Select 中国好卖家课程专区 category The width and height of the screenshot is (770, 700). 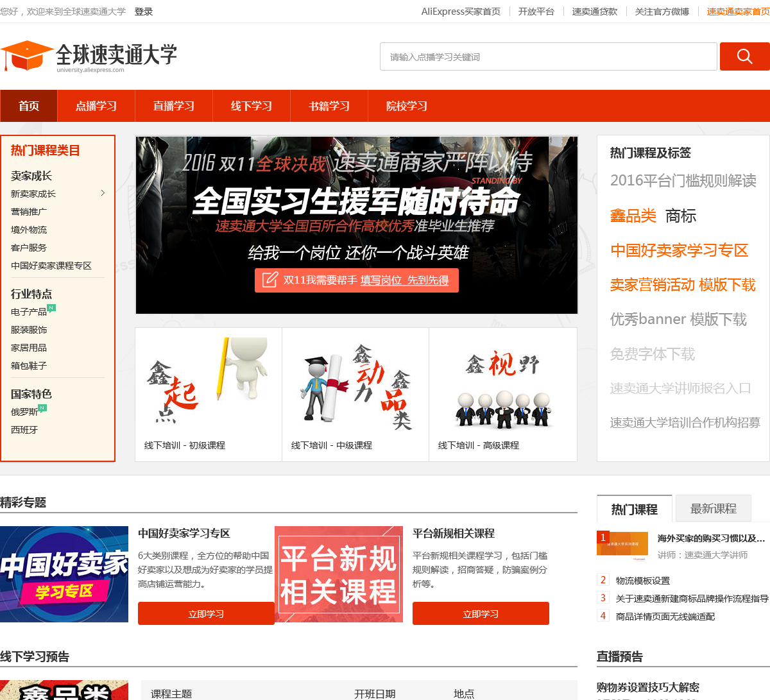[x=51, y=266]
